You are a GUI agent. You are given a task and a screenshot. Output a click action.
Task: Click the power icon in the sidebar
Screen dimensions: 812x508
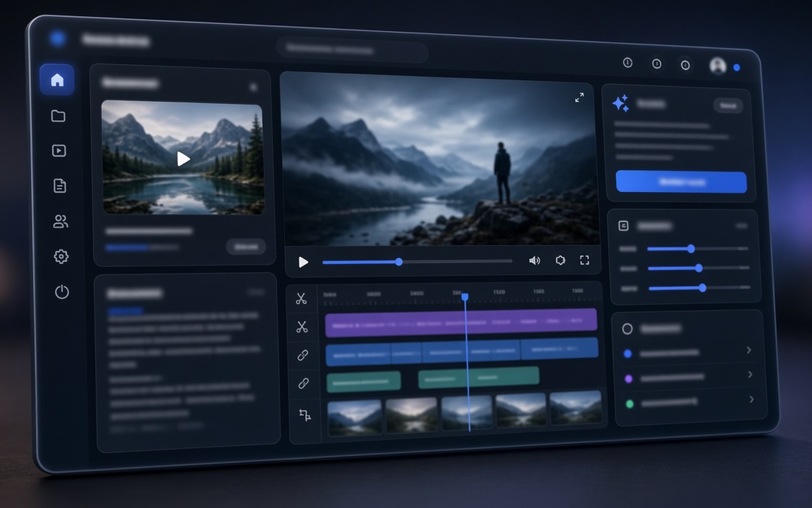[62, 292]
